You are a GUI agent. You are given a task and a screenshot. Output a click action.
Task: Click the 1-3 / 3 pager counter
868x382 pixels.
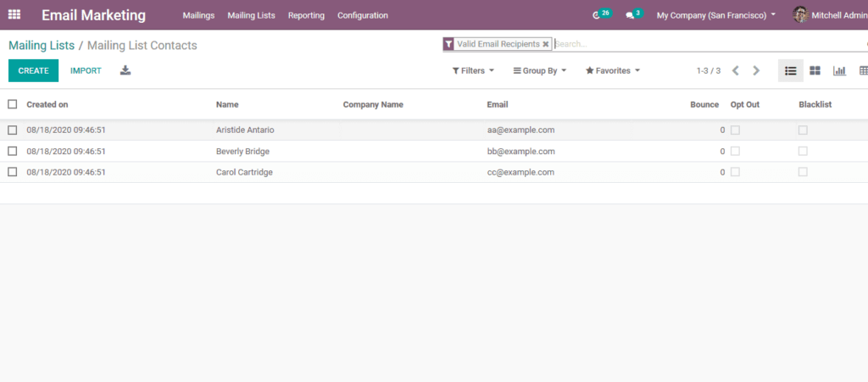(709, 71)
